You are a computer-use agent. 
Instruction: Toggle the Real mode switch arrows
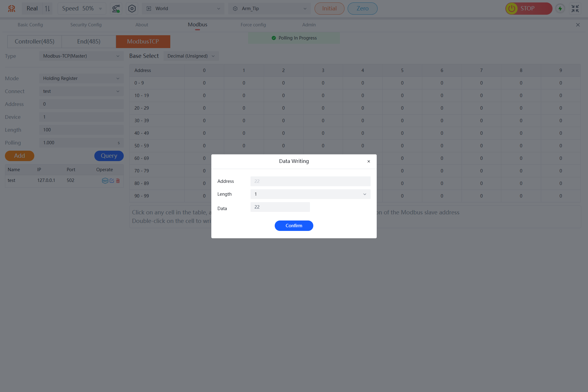point(47,9)
